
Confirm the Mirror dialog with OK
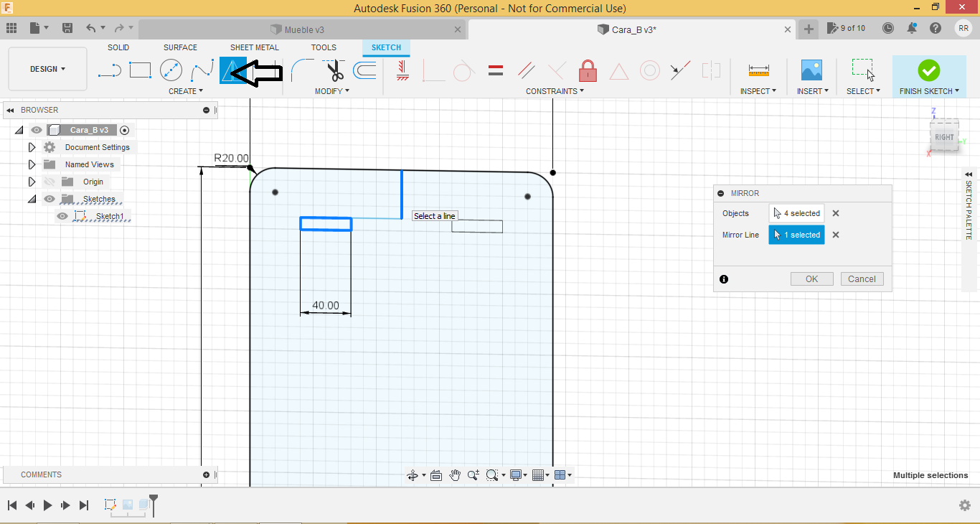(x=811, y=279)
